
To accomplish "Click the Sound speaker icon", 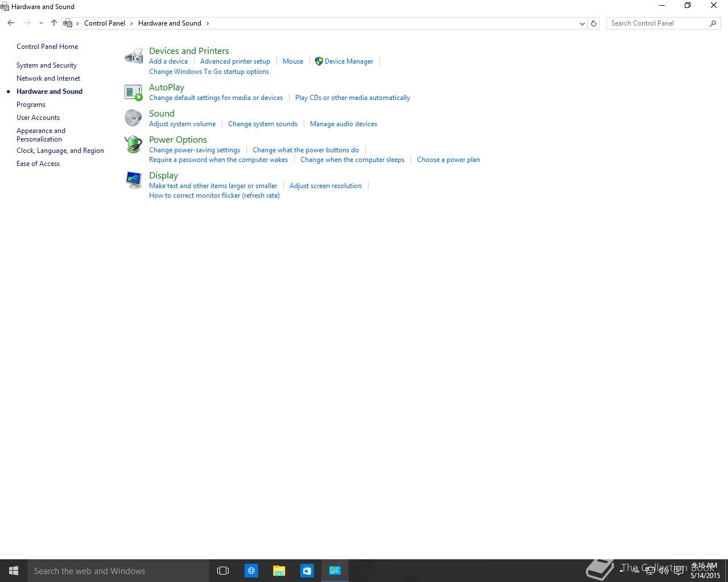I will coord(134,118).
